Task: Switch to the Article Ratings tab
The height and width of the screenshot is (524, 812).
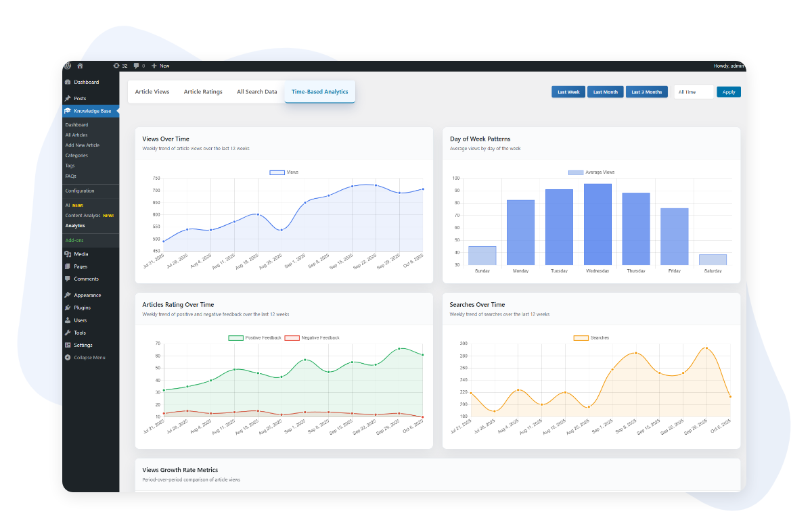Action: pos(203,92)
